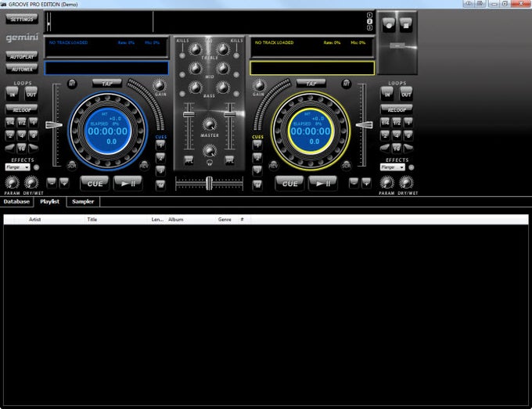Toggle right channel PFL button
The width and height of the screenshot is (532, 409).
click(229, 160)
